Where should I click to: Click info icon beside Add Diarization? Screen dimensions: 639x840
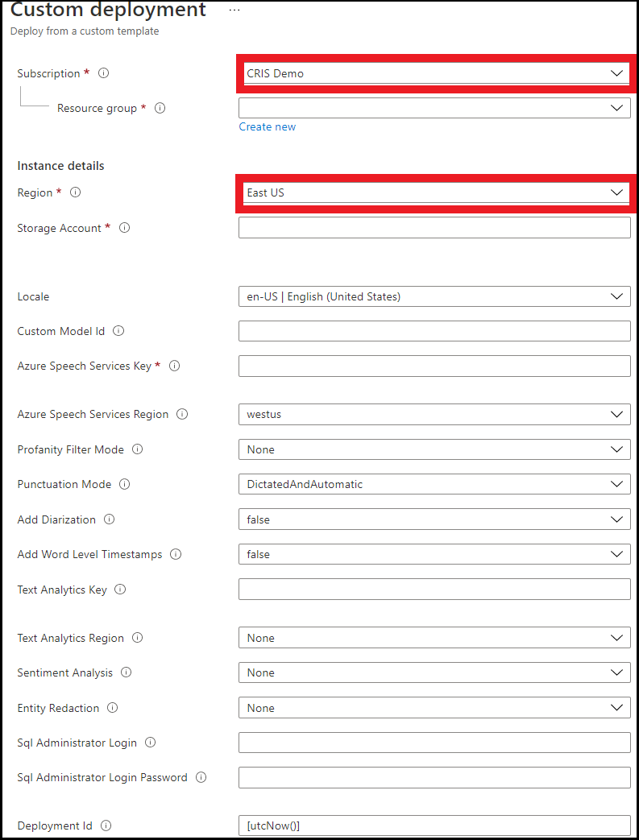[109, 519]
